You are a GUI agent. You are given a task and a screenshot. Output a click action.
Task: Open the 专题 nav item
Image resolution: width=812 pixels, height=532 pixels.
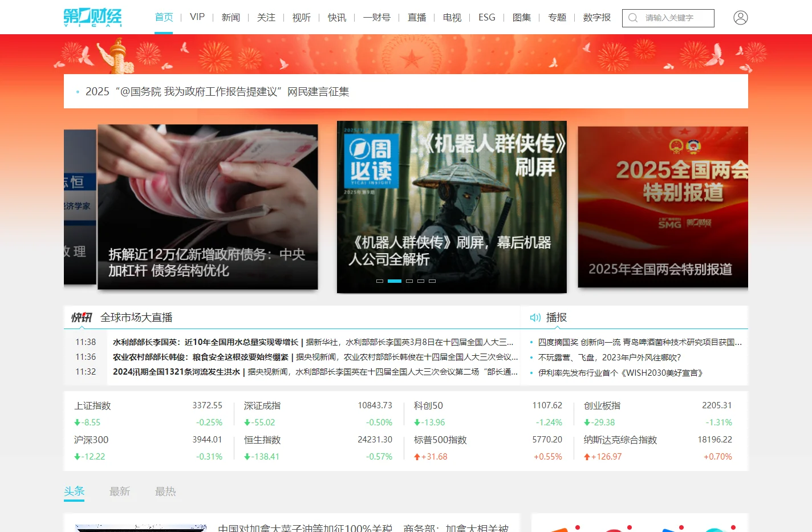click(557, 17)
